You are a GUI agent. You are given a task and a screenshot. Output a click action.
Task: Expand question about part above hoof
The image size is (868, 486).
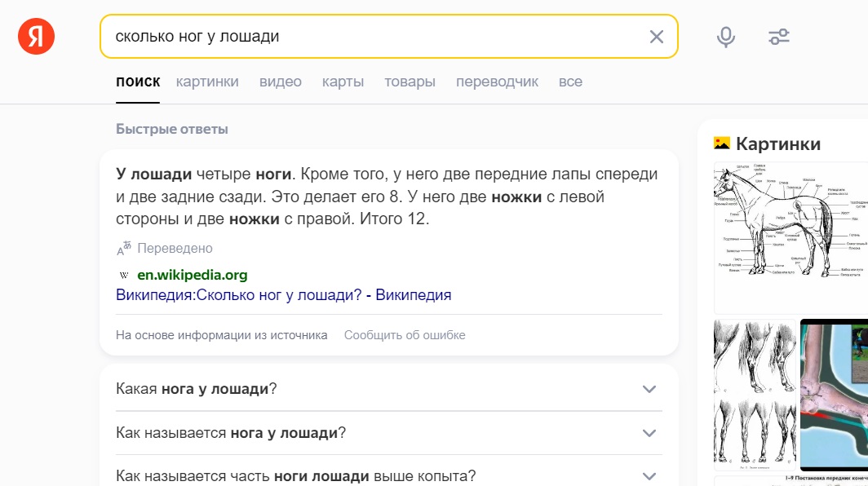(x=649, y=476)
